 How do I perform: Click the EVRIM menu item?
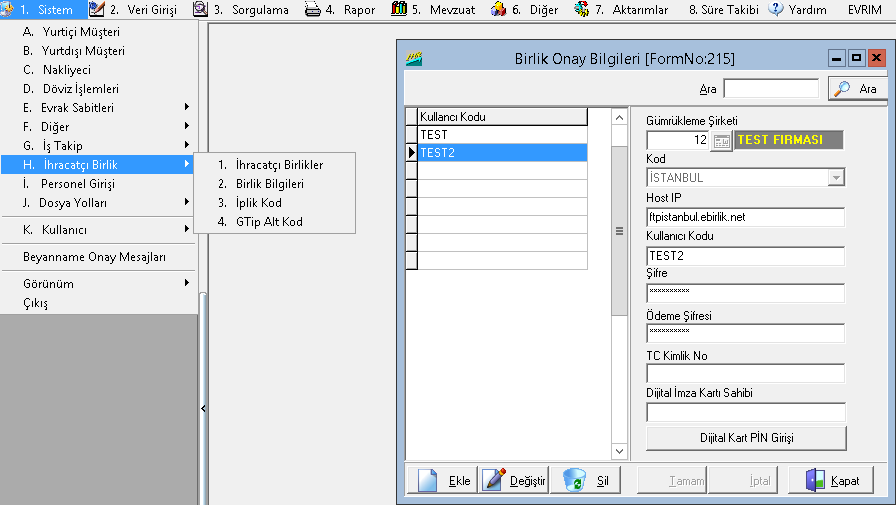pos(865,10)
